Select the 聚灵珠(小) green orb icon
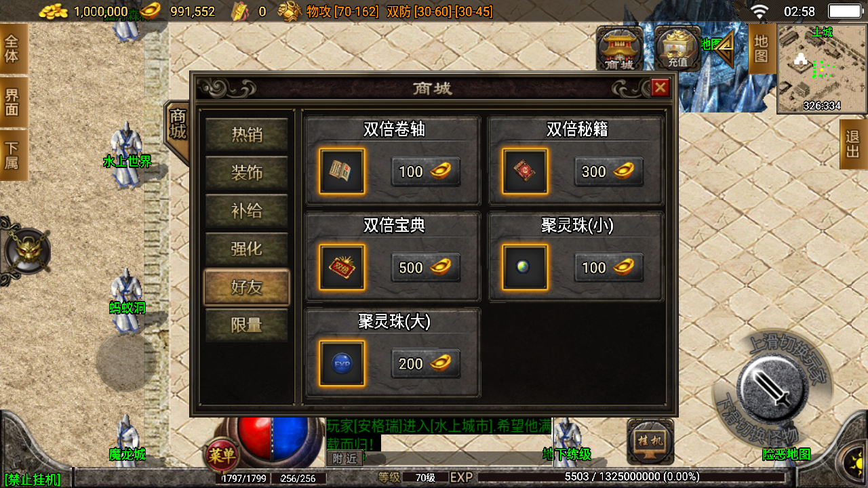868x488 pixels. pos(525,268)
